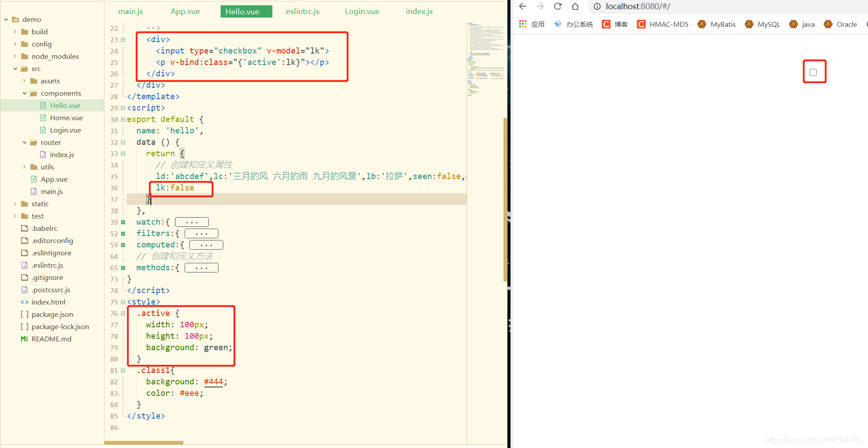
Task: Collapse the src folder
Action: coord(15,68)
